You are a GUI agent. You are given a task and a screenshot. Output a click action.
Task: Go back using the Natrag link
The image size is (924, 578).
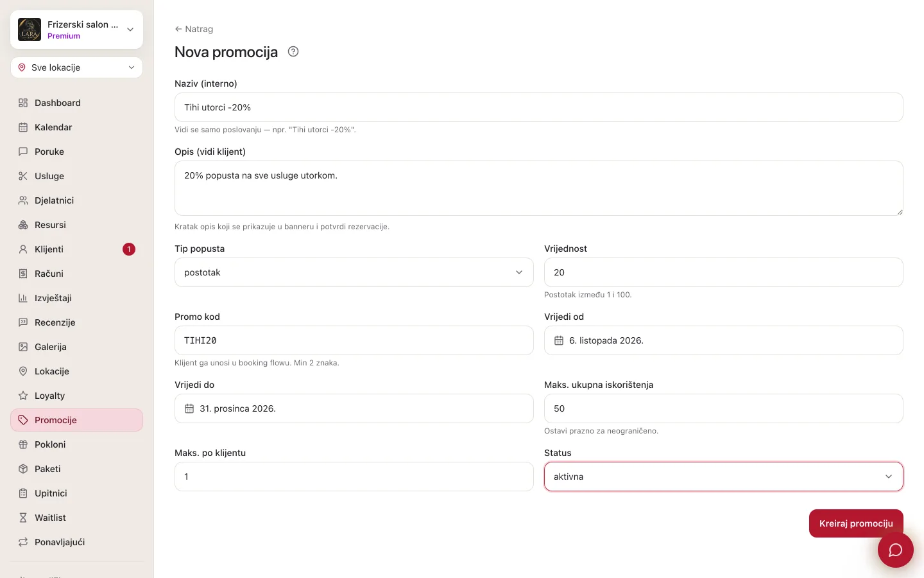(x=194, y=29)
